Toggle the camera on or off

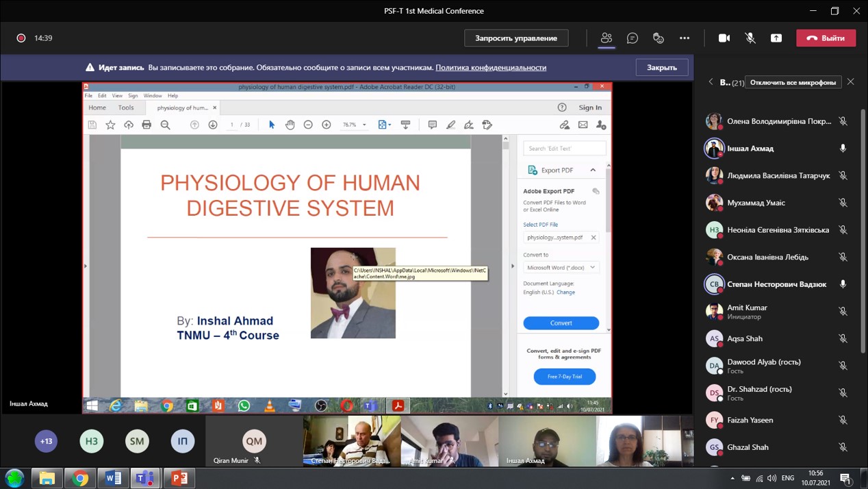[x=724, y=38]
